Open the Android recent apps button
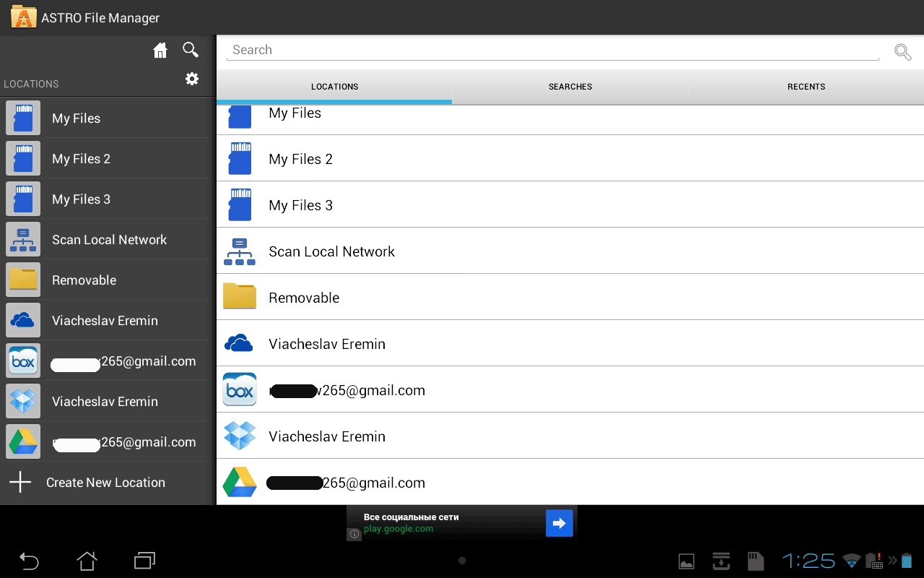 145,560
